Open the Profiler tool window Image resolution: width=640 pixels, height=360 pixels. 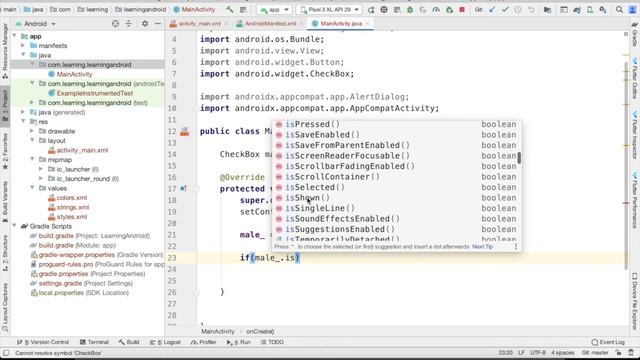click(204, 342)
